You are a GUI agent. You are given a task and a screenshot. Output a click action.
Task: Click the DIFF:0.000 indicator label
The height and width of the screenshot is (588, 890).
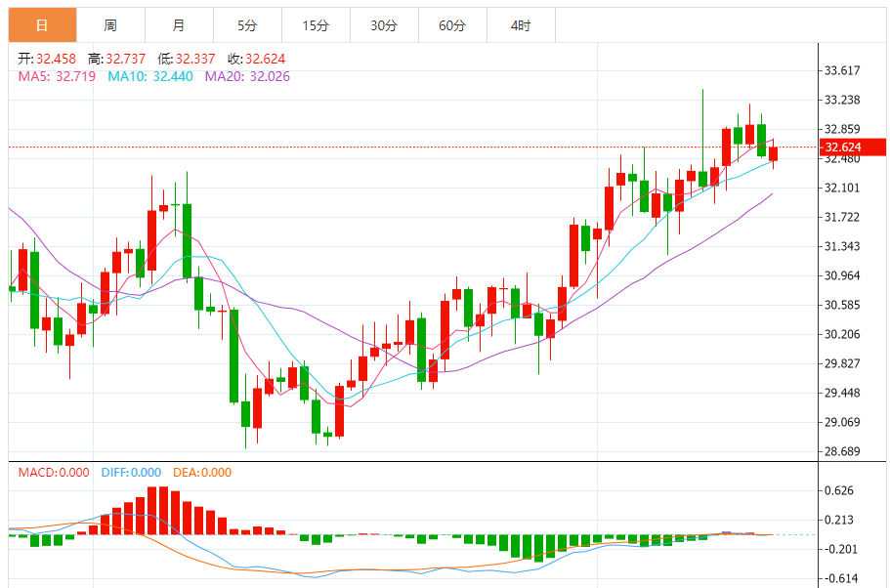click(131, 472)
